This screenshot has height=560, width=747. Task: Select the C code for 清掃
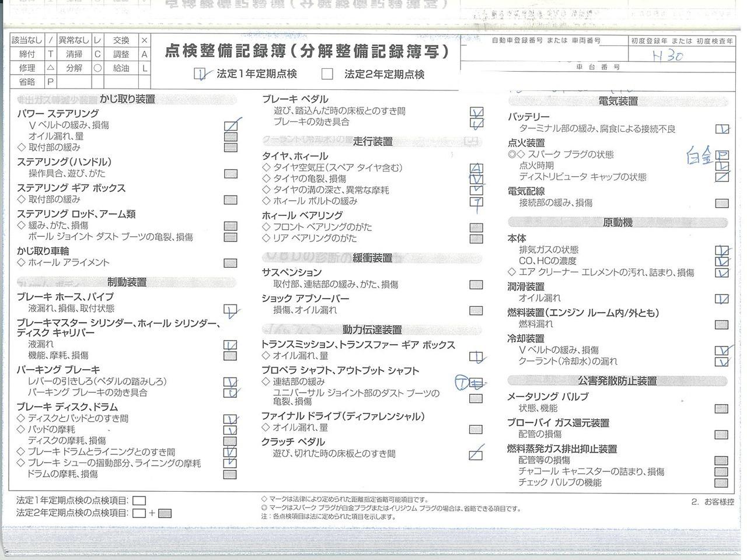(x=97, y=54)
